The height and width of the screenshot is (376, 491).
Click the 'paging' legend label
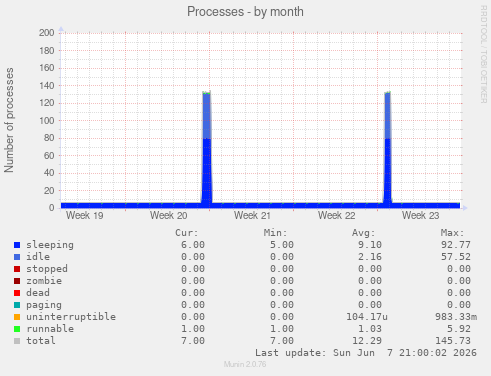point(44,305)
